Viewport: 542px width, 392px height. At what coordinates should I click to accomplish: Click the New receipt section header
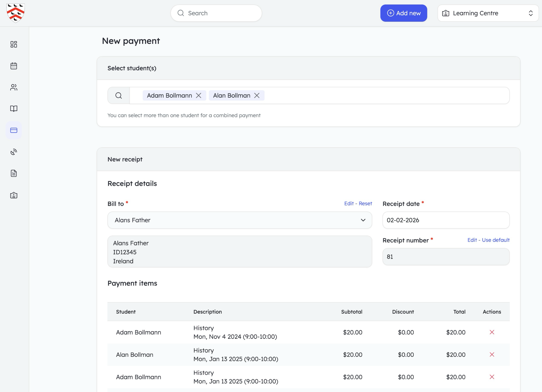point(125,159)
